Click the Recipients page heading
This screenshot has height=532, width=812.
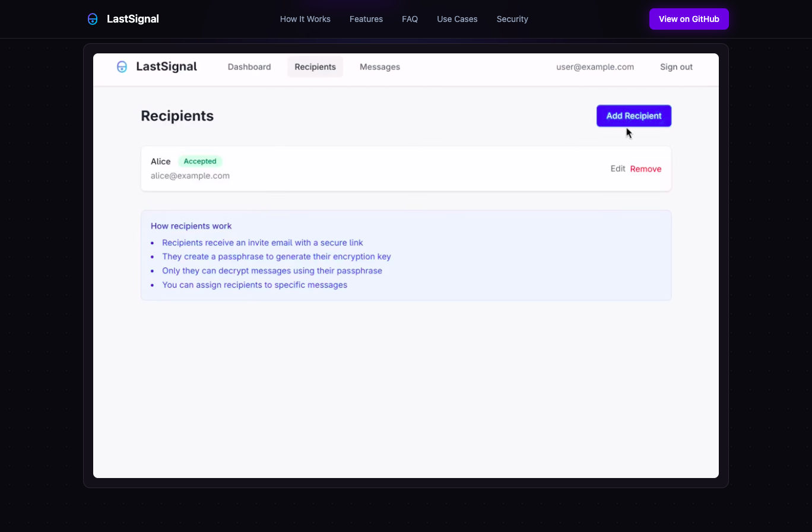177,116
